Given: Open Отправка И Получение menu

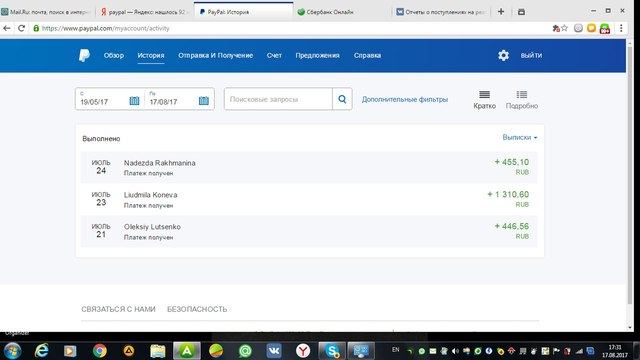Looking at the screenshot, I should 216,55.
